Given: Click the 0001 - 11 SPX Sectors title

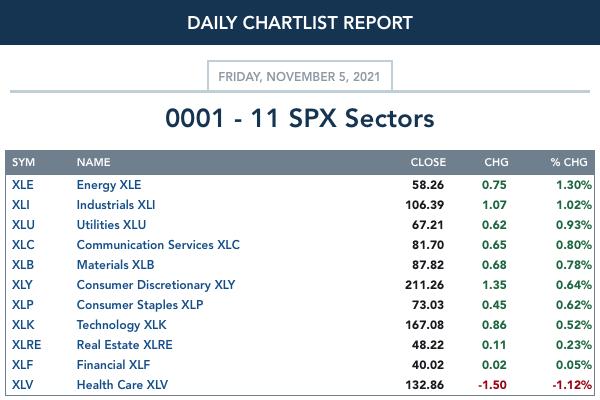Looking at the screenshot, I should pyautogui.click(x=300, y=118).
